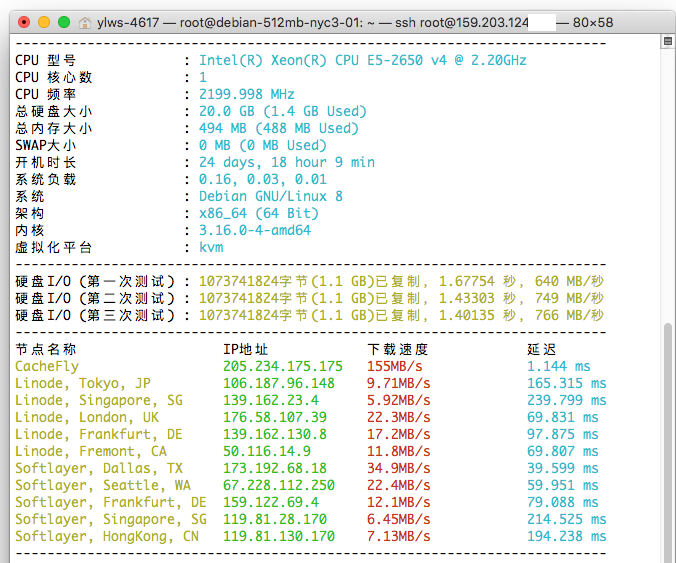The image size is (676, 563).
Task: Click the home folder proxy icon in title bar
Action: 85,22
